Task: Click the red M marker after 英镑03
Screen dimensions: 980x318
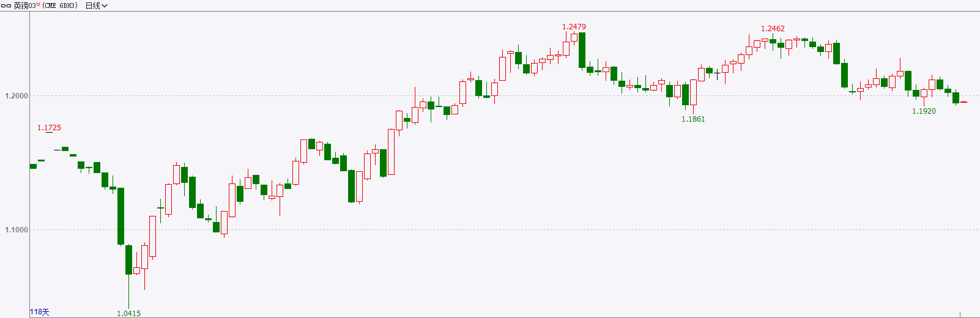Action: click(38, 4)
